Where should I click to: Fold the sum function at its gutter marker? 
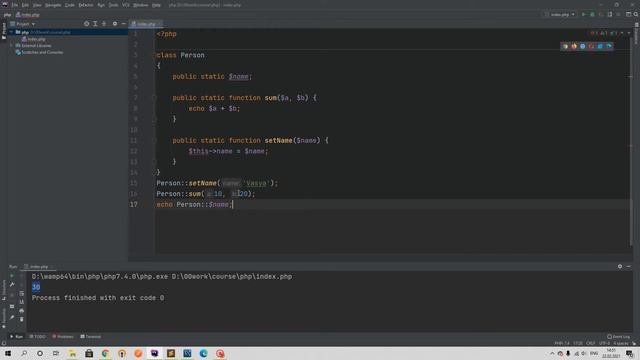point(154,98)
